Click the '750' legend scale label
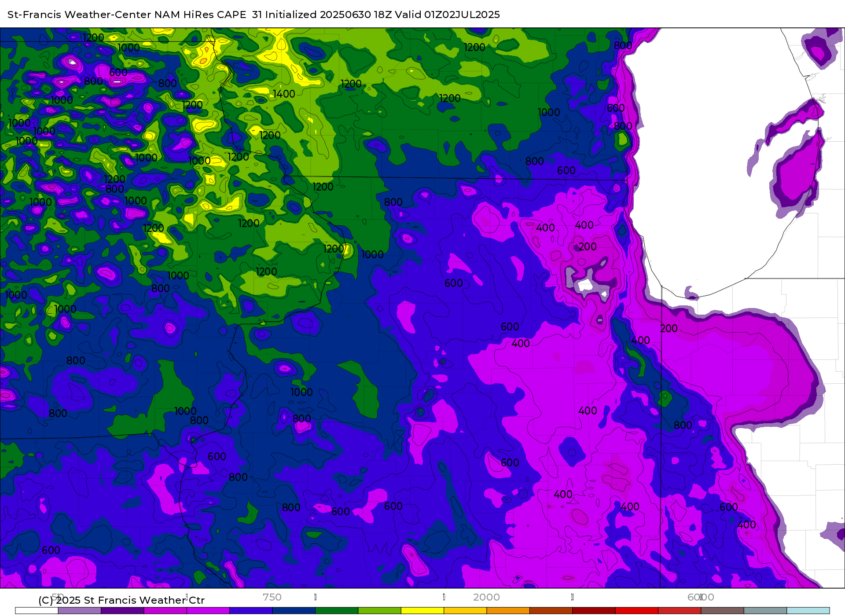Viewport: 845px width, 616px height. (x=272, y=597)
